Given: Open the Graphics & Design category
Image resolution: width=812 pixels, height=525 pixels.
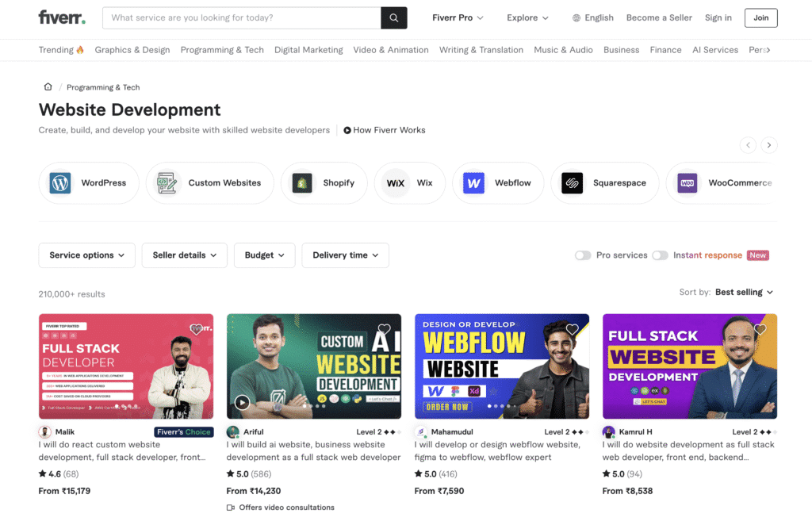Looking at the screenshot, I should [132, 50].
